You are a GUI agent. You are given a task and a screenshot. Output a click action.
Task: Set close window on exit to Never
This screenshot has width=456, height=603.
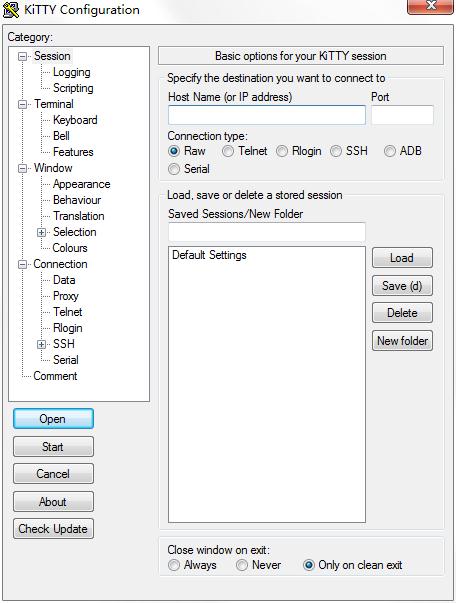pos(241,565)
